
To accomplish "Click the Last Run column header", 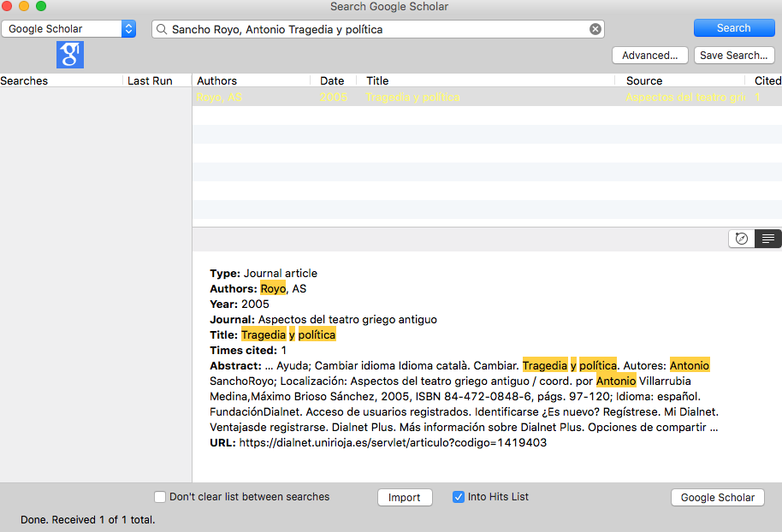I will click(157, 80).
